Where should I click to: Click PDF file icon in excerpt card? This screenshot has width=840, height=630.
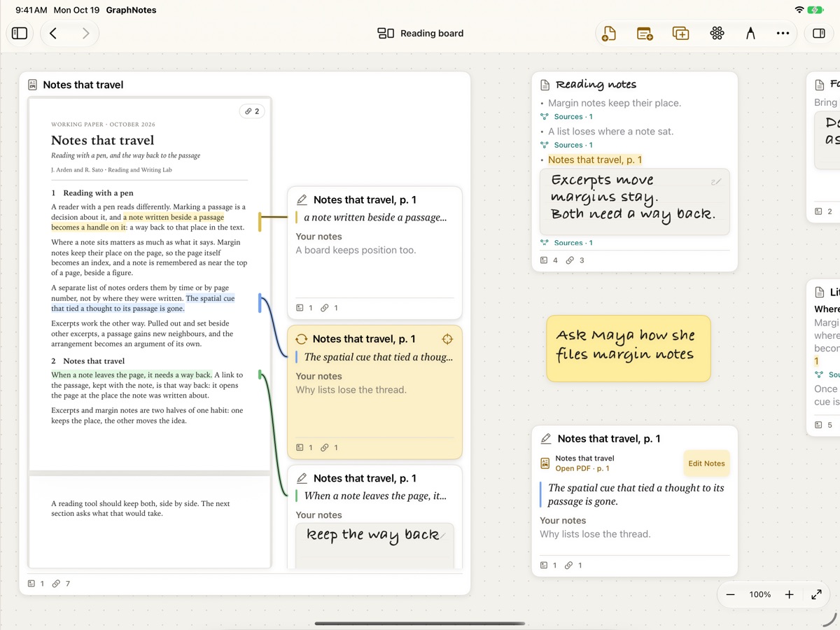(545, 463)
